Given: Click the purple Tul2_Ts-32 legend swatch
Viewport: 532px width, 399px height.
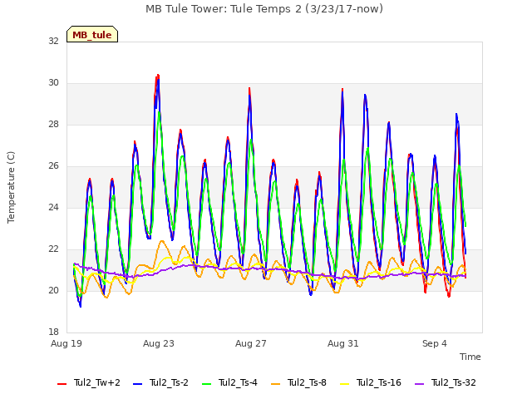Looking at the screenshot, I should 420,384.
